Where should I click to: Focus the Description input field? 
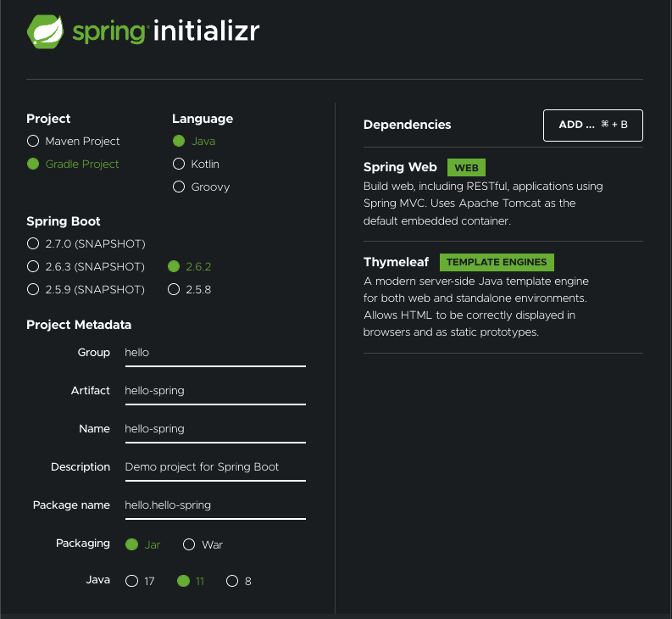click(x=215, y=467)
